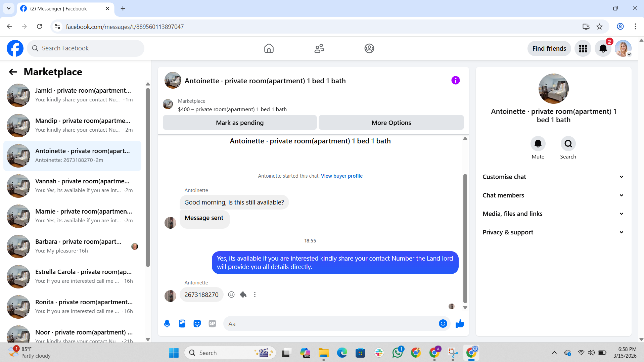
Task: Attach a photo using the image icon
Action: pyautogui.click(x=182, y=324)
